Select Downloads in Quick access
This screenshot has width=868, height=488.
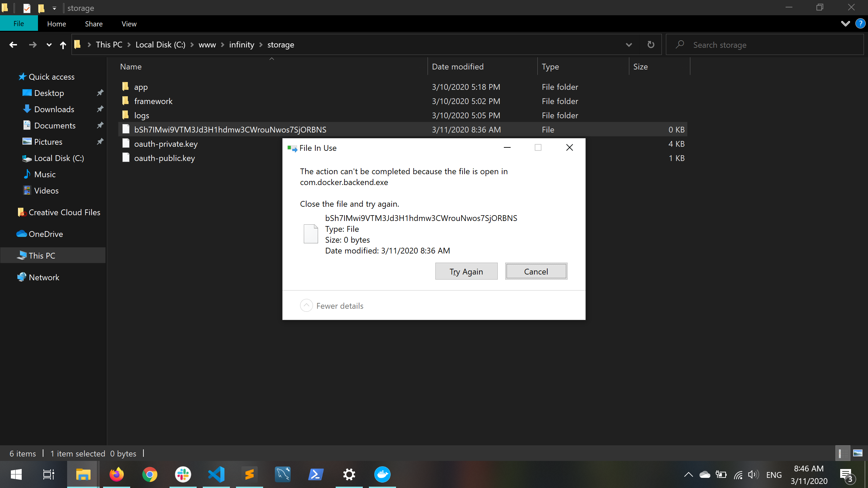click(54, 109)
